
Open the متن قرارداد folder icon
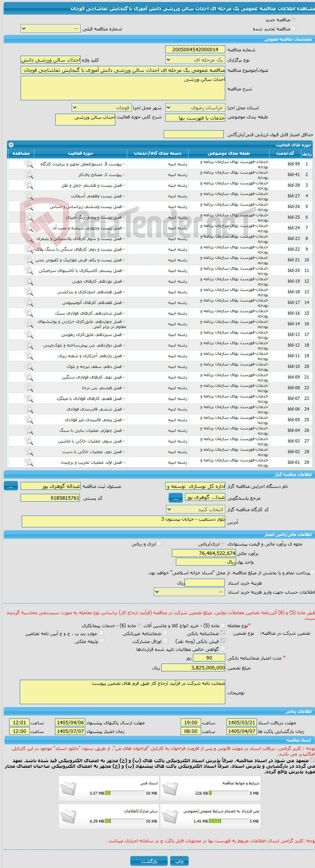[170, 816]
